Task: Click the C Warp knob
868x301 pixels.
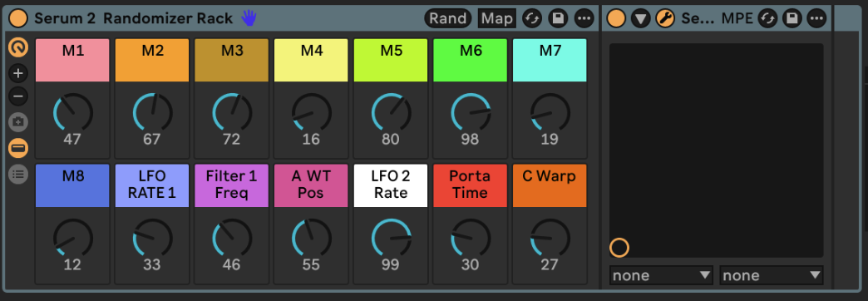Action: click(550, 238)
